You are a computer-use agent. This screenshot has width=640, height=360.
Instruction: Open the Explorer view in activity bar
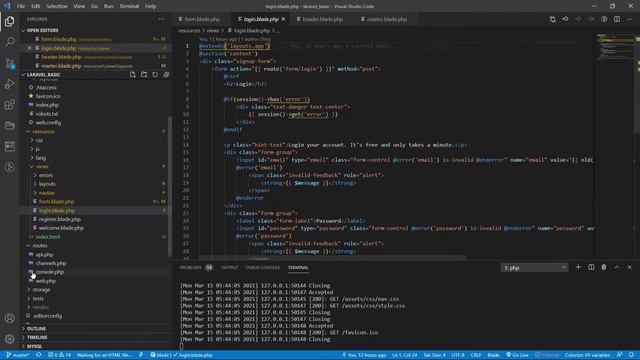(x=9, y=21)
